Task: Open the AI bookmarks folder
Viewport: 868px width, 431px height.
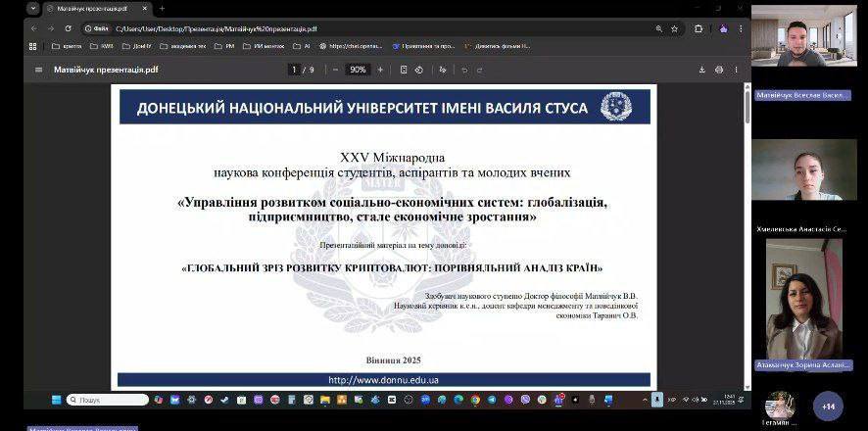Action: 302,45
